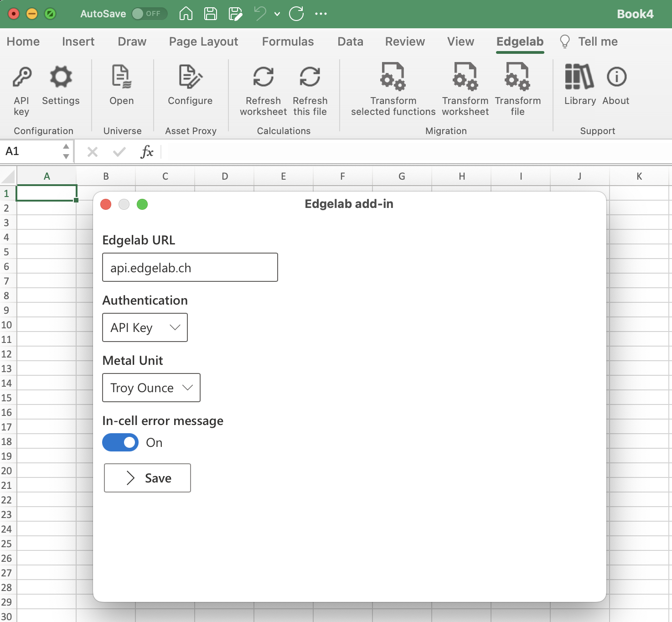Switch to the Formulas tab
The image size is (672, 622).
[288, 41]
